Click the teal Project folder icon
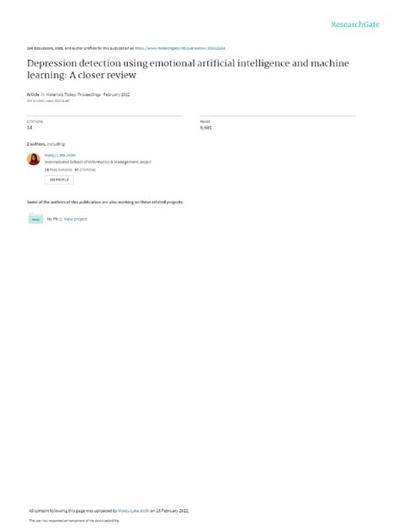 coord(35,219)
